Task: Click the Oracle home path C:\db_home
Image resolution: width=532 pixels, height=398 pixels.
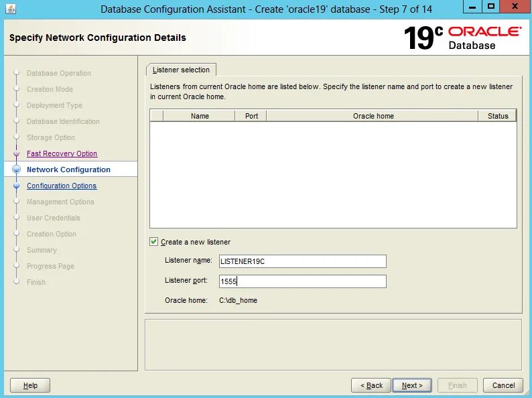Action: tap(238, 300)
